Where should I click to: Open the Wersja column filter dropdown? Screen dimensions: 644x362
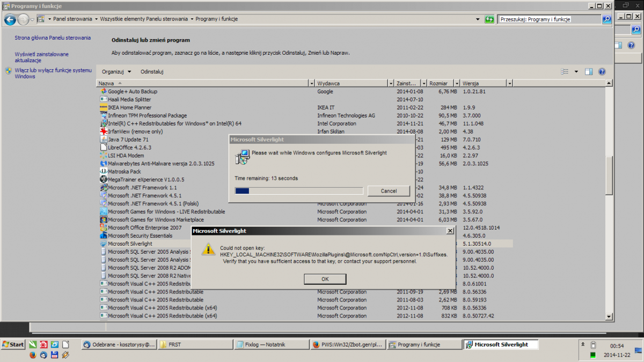(510, 83)
